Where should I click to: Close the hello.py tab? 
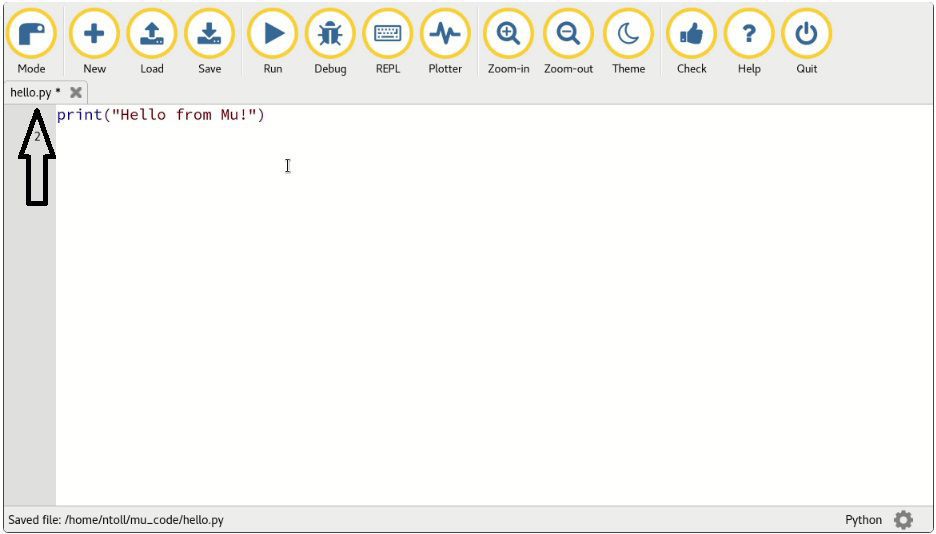76,92
